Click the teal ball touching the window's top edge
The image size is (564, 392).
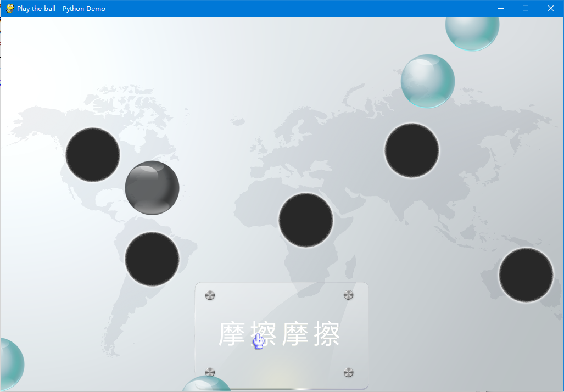tap(472, 34)
